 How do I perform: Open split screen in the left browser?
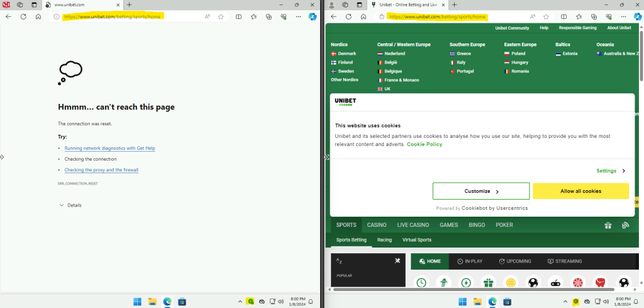pos(238,17)
